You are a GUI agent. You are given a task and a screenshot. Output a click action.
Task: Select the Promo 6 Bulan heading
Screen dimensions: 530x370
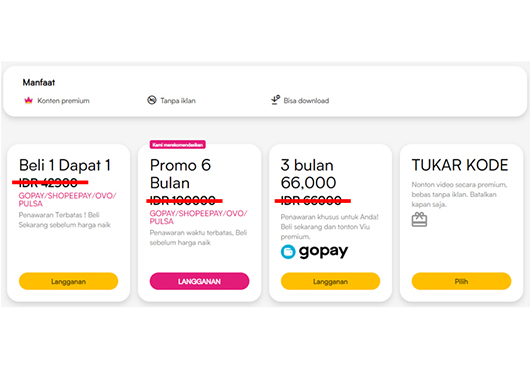(180, 174)
